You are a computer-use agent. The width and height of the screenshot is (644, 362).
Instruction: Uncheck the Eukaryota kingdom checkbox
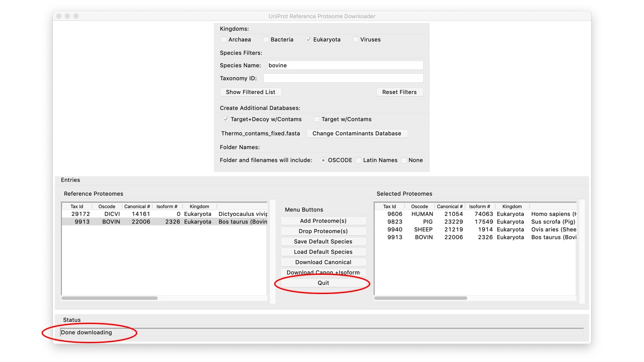(309, 40)
